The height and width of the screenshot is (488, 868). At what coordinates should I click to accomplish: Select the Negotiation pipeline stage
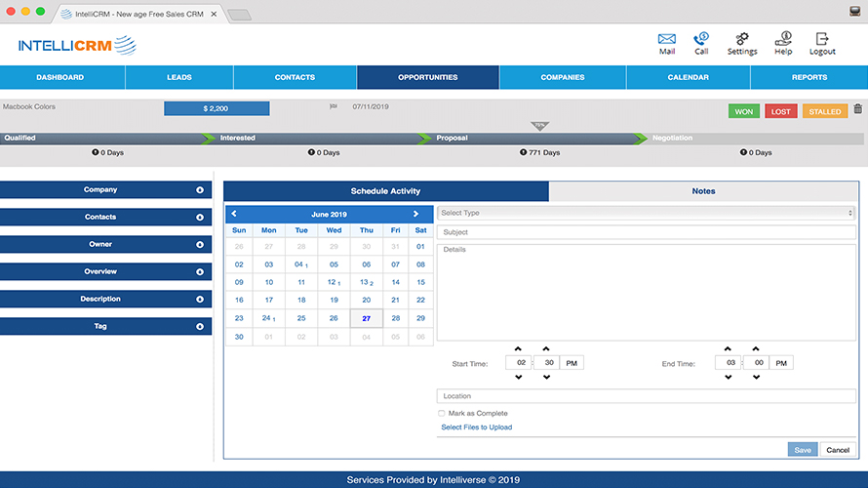[x=756, y=138]
